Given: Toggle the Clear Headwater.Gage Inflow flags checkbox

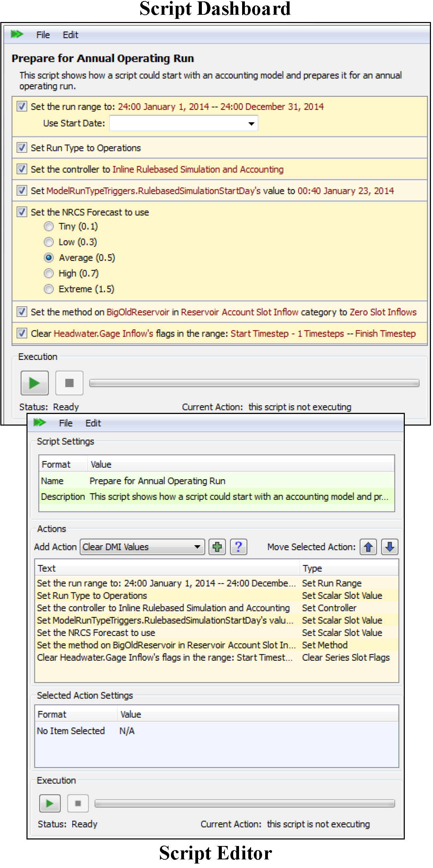Looking at the screenshot, I should [x=22, y=333].
